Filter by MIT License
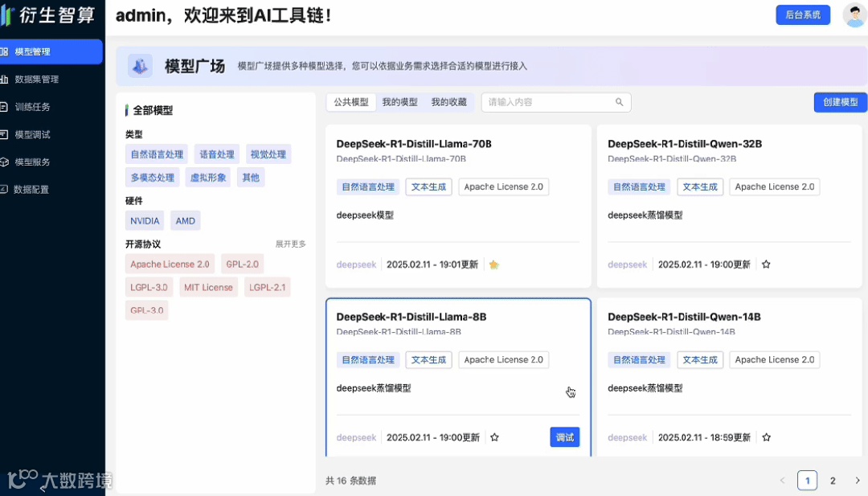The width and height of the screenshot is (868, 496). pos(208,287)
